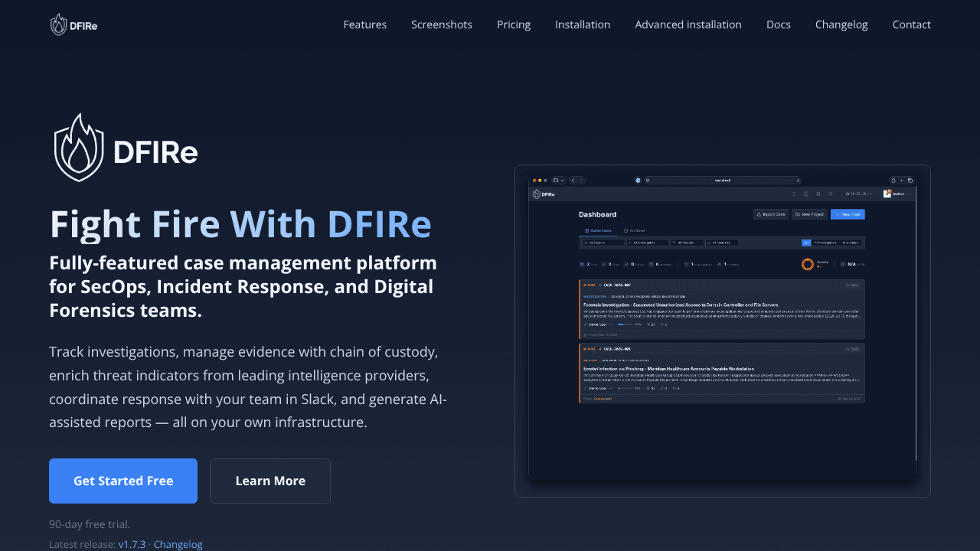
Task: Open the Pricing page link
Action: [514, 24]
